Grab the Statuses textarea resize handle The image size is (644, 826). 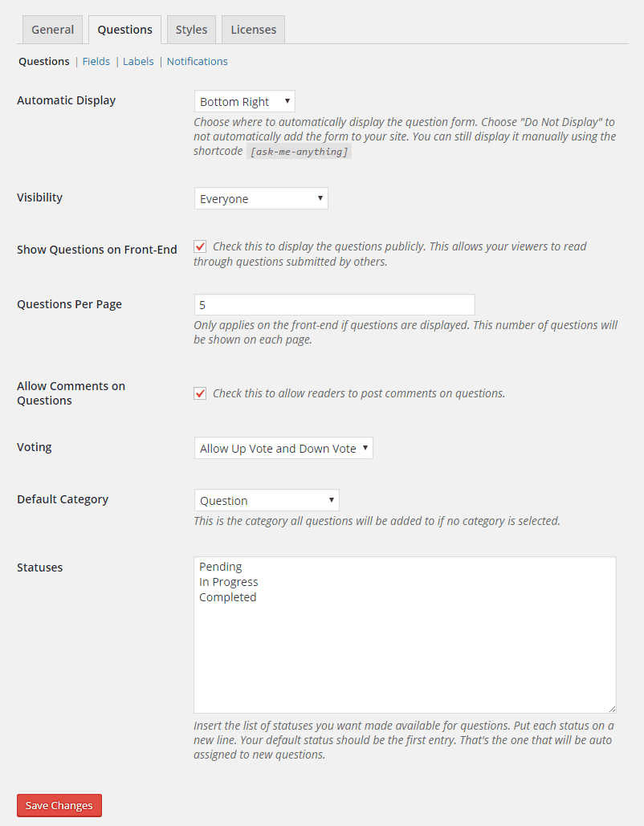(612, 709)
